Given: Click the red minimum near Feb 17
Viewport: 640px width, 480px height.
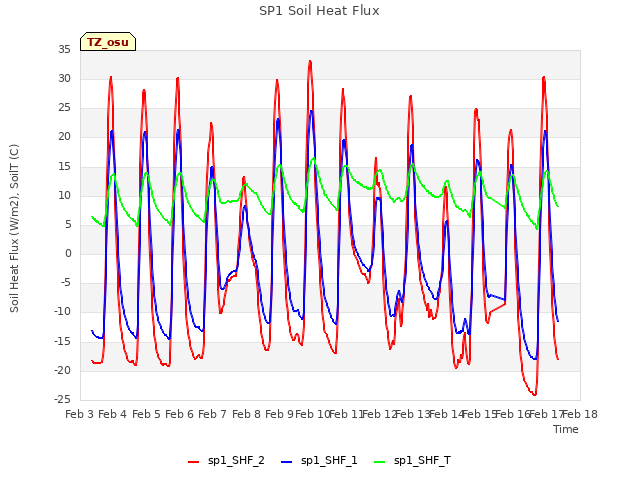Looking at the screenshot, I should click(534, 395).
